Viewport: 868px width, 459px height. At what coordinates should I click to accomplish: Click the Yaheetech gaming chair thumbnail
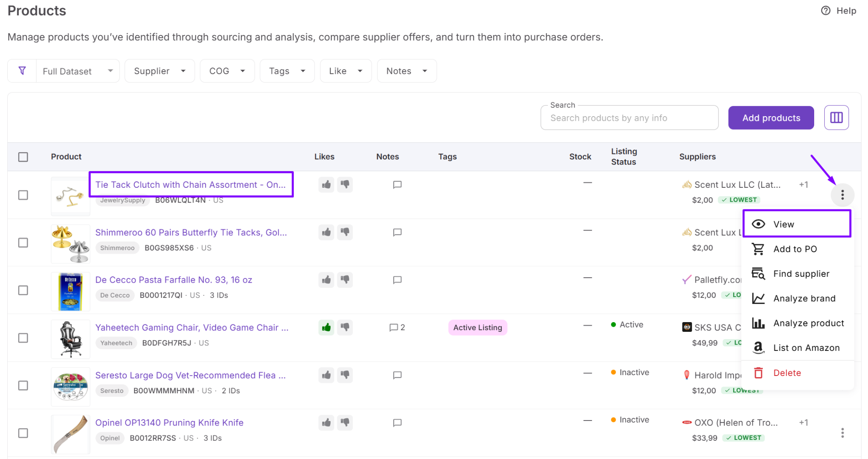tap(70, 339)
